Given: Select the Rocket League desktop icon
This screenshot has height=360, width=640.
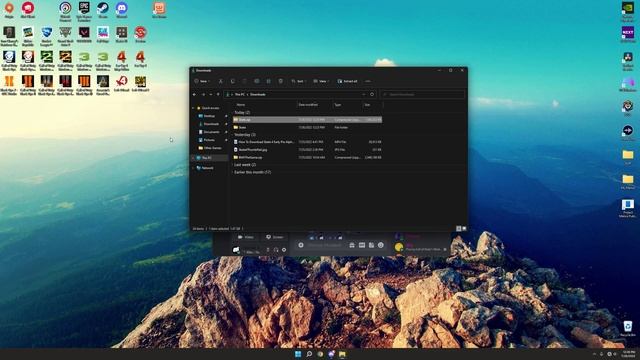Looking at the screenshot, I should point(47,36).
